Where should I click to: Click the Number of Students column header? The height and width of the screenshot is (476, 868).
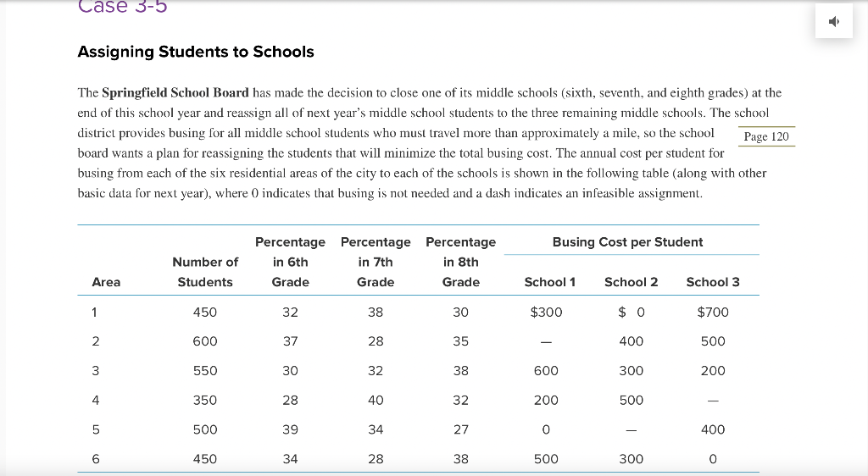click(205, 272)
